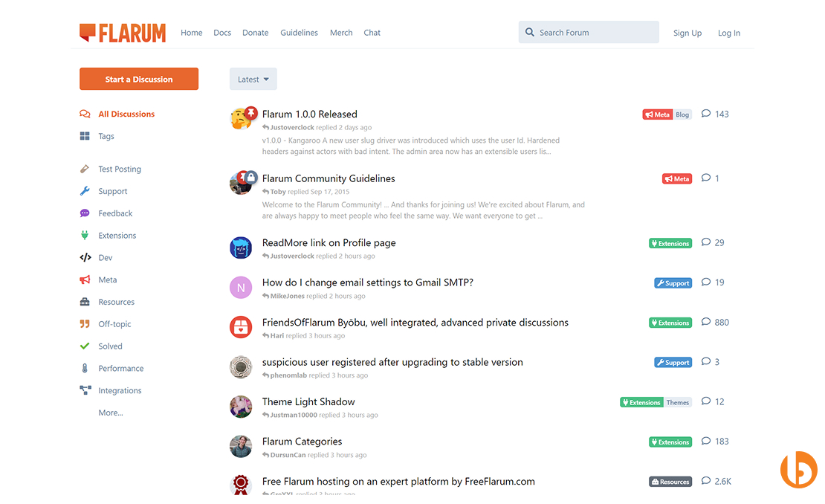Expand More... tags in sidebar
The width and height of the screenshot is (825, 504).
[x=111, y=413]
